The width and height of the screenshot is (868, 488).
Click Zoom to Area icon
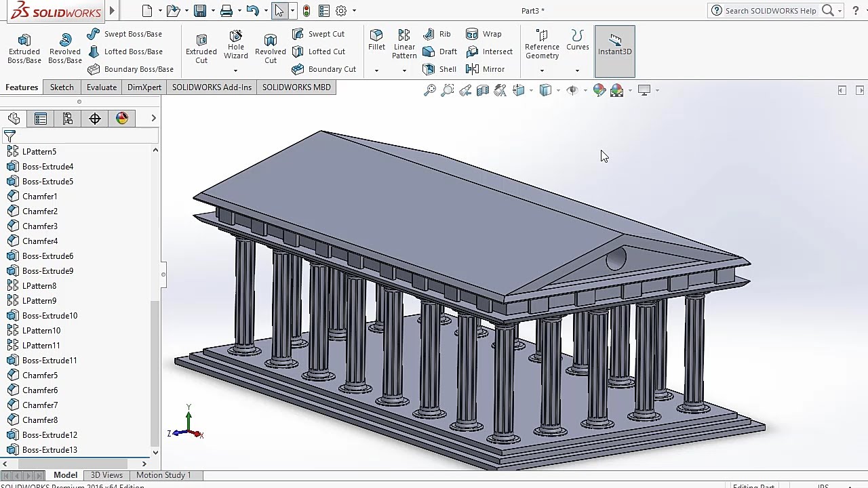coord(448,90)
